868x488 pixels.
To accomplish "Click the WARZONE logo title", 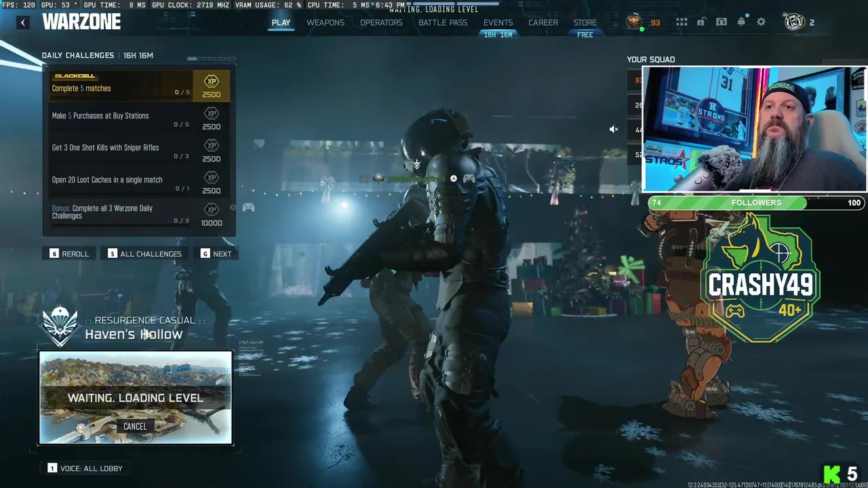I will 81,22.
